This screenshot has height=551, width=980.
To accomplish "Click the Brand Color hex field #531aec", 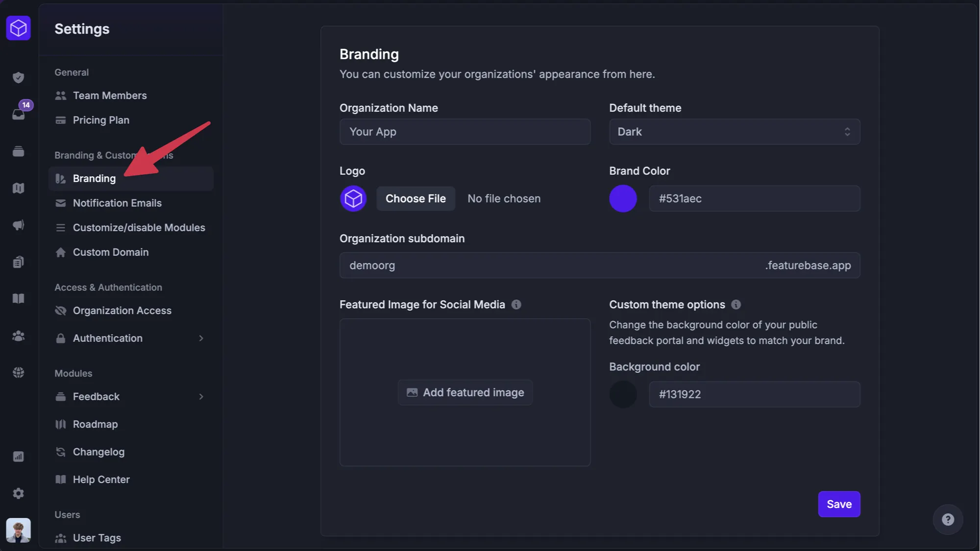I will 755,198.
